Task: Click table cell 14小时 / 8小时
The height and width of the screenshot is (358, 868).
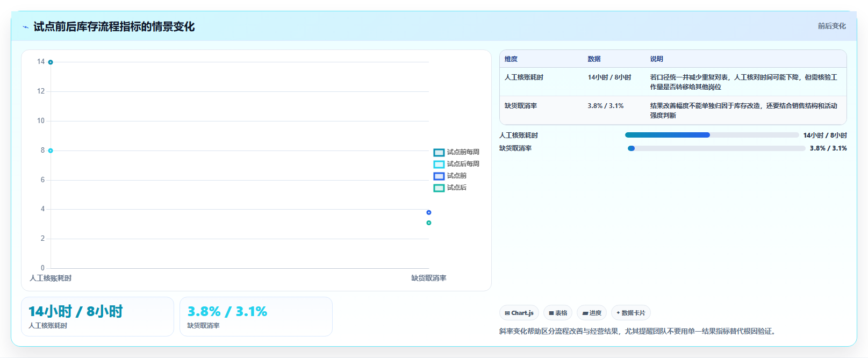Action: 609,77
